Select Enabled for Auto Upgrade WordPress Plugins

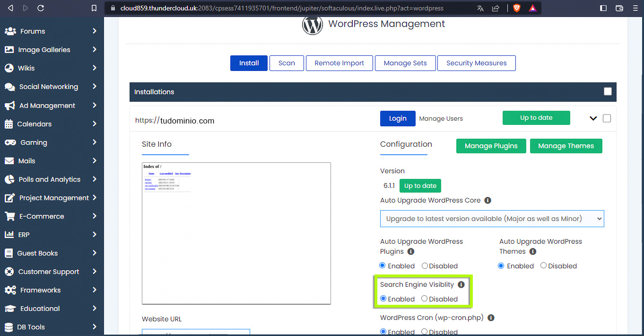coord(383,265)
